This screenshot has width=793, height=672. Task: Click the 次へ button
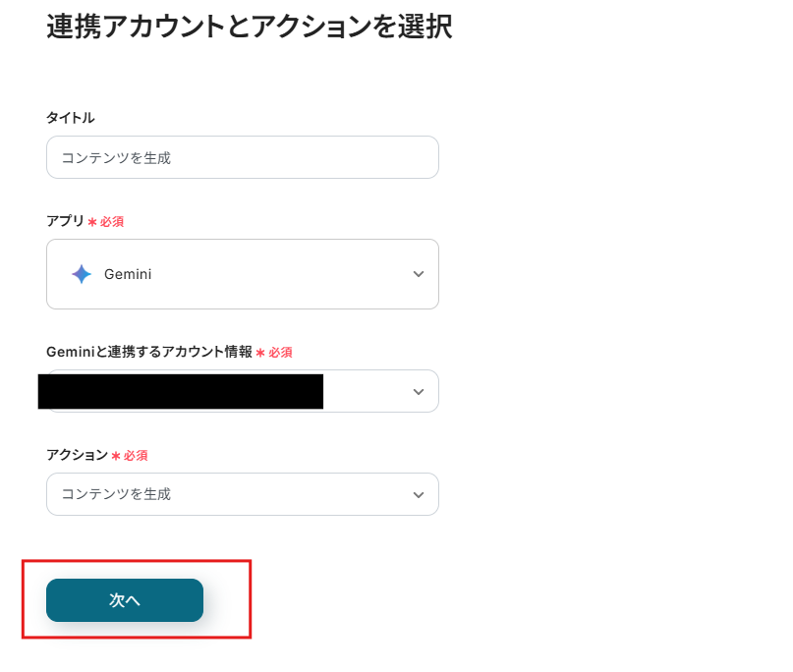click(x=125, y=600)
